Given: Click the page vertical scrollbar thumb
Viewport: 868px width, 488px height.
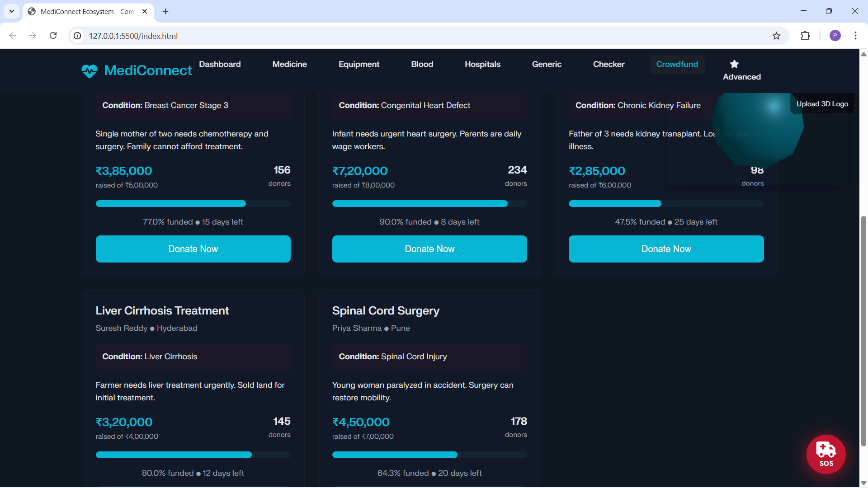Looking at the screenshot, I should point(863,330).
